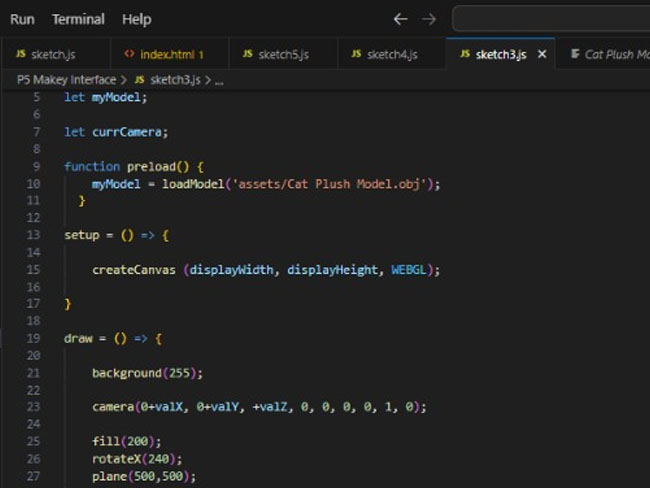The image size is (650, 488).
Task: Click 'createCanvas' on line 15
Action: pyautogui.click(x=134, y=270)
